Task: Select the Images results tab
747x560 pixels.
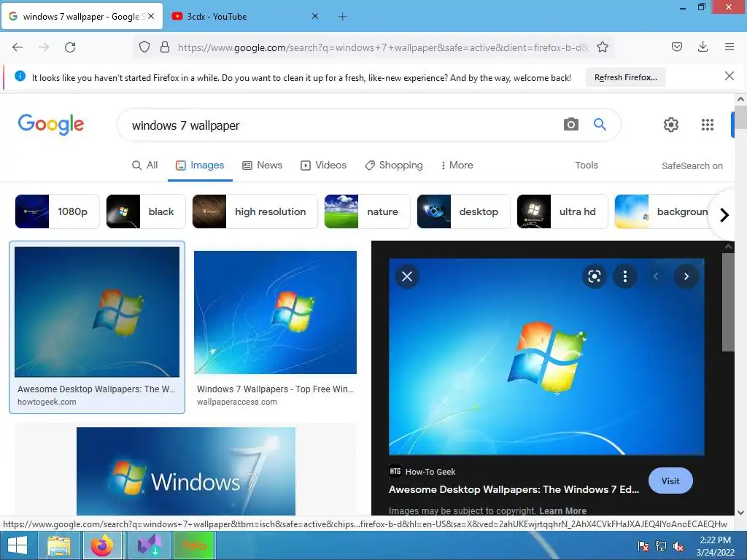Action: coord(200,166)
